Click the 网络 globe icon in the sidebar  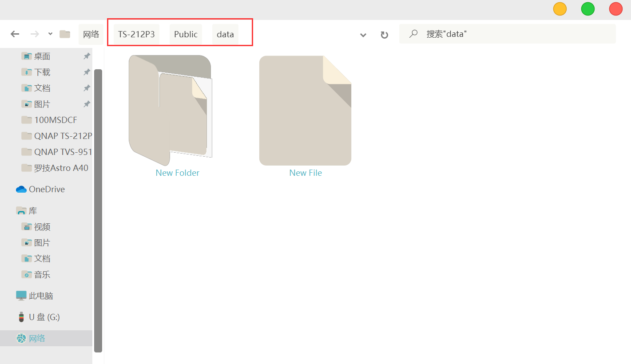click(x=21, y=338)
